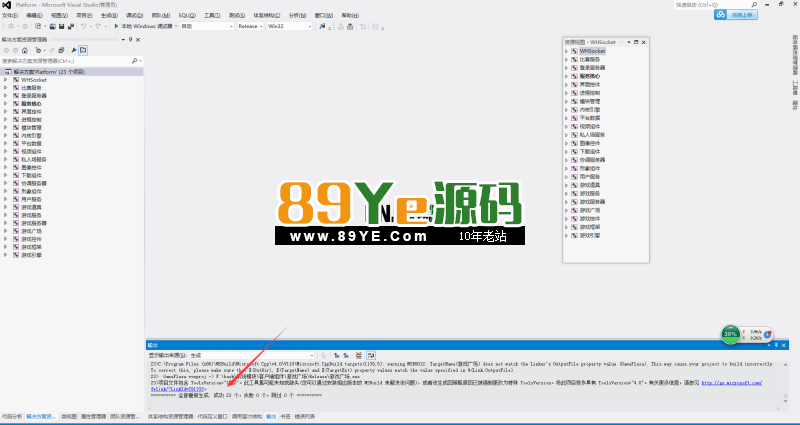Screen dimensions: 800x425
Task: Toggle the pin on Solution Explorer panel
Action: coord(133,39)
